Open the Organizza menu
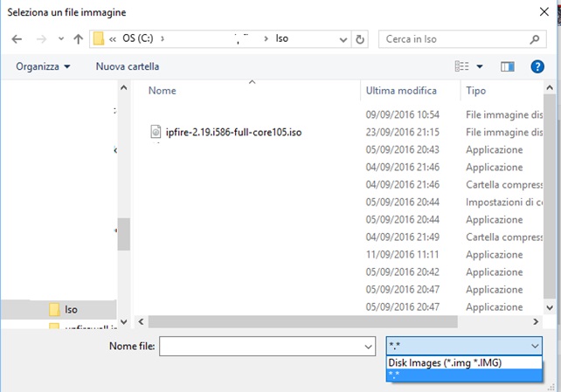The width and height of the screenshot is (561, 392). point(43,66)
